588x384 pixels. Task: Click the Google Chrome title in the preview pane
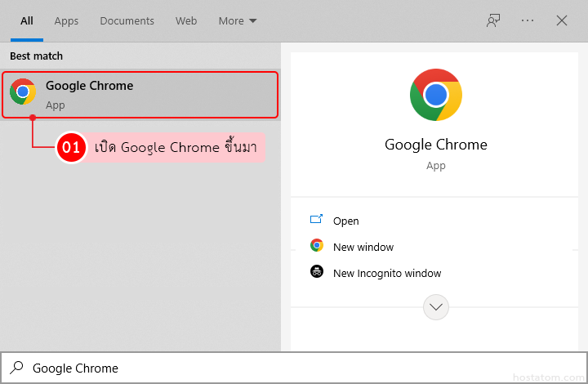click(435, 145)
